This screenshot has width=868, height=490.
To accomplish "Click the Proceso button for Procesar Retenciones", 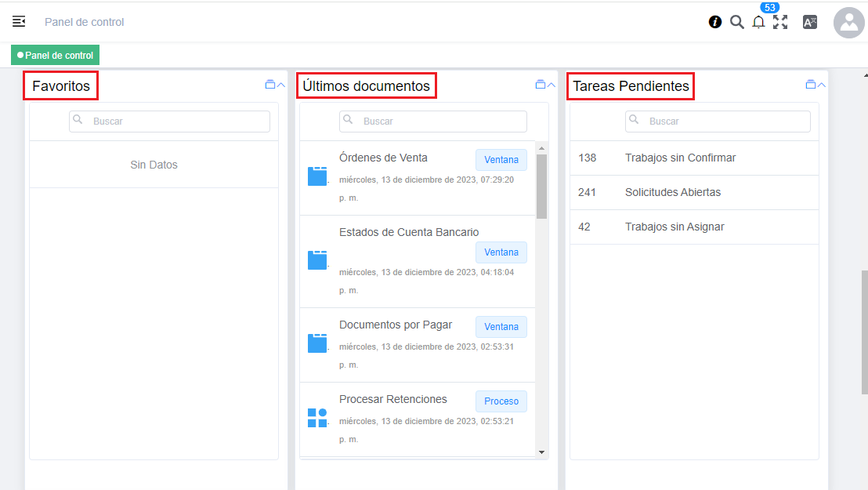I will tap(501, 401).
